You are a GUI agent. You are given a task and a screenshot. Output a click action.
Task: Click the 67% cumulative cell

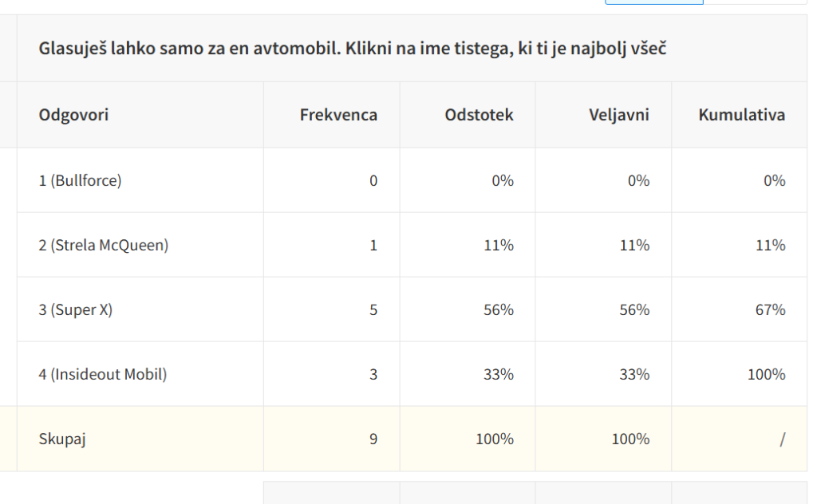(x=771, y=309)
